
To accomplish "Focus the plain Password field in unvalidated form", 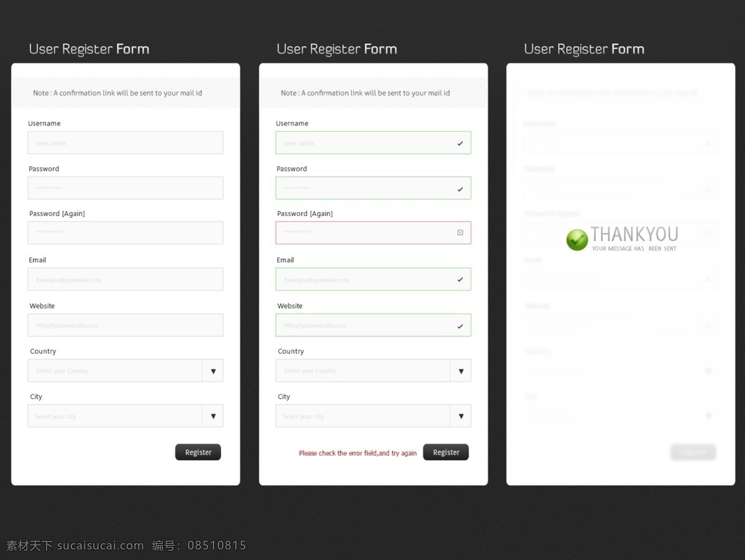I will (x=125, y=188).
